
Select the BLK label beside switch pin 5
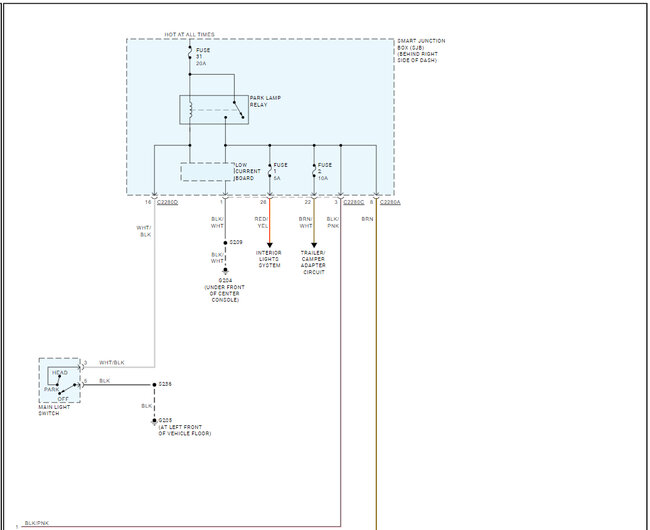point(104,381)
